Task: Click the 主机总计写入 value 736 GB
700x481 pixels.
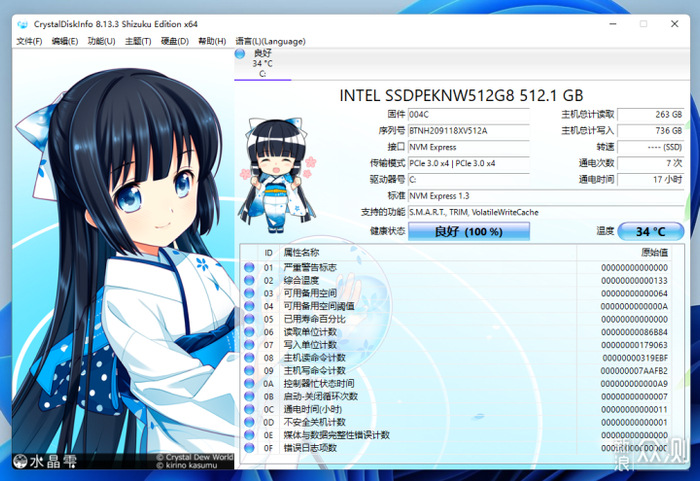Action: click(x=651, y=131)
